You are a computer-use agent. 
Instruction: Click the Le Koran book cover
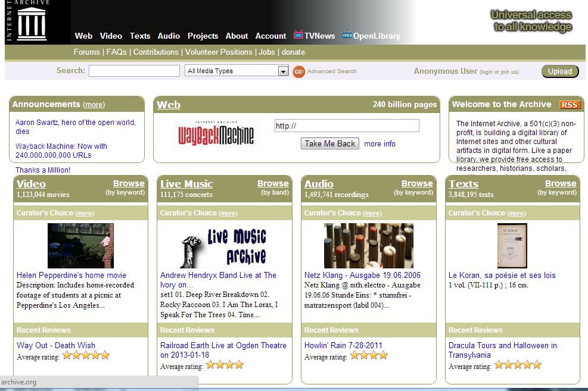pos(512,246)
